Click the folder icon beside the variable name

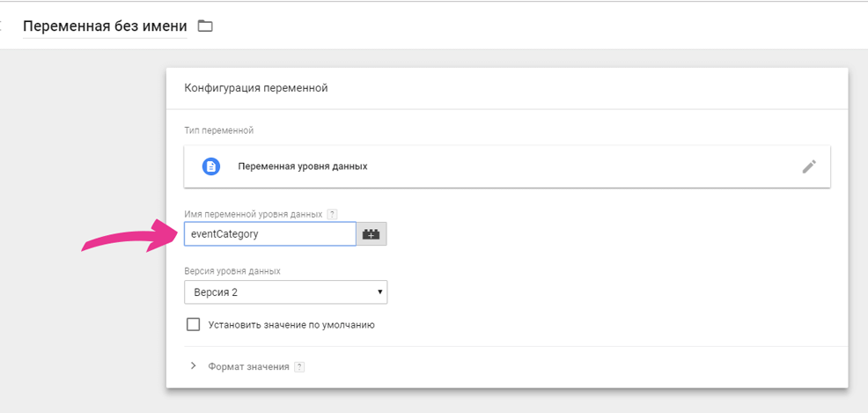click(x=205, y=26)
